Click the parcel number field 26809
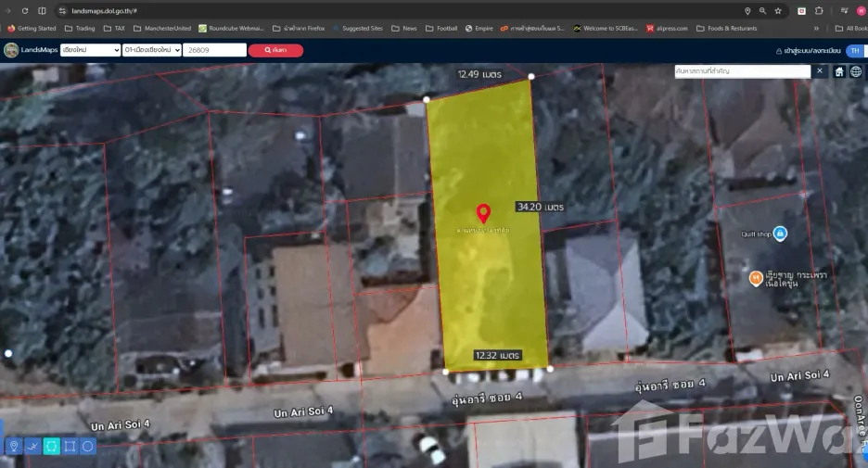Viewport: 868px width, 468px height. [x=215, y=50]
